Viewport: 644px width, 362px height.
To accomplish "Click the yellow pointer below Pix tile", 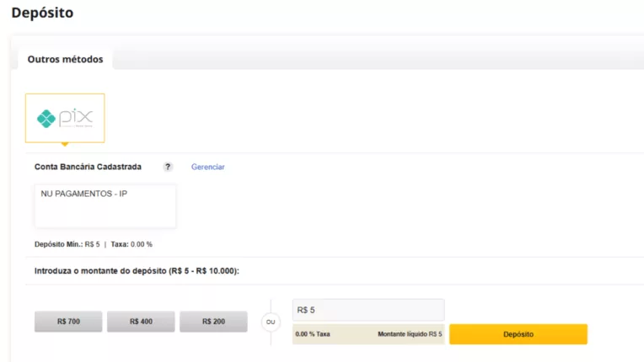I will coord(65,144).
